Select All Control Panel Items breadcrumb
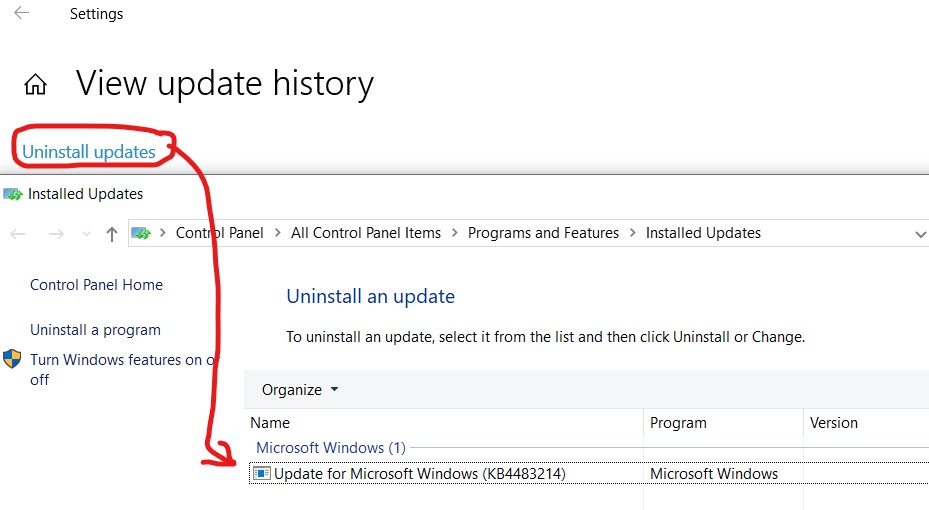The height and width of the screenshot is (510, 929). coord(366,233)
